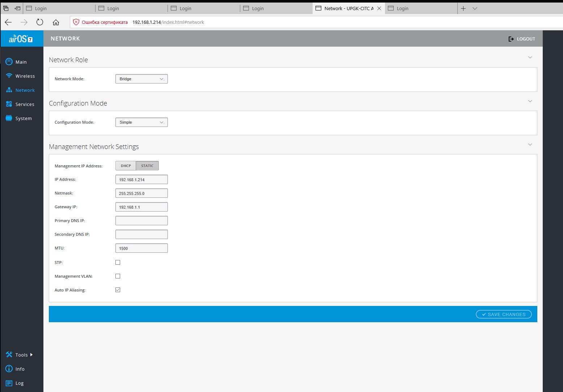The height and width of the screenshot is (392, 563).
Task: Open Wireless settings via wifi icon
Action: [9, 76]
